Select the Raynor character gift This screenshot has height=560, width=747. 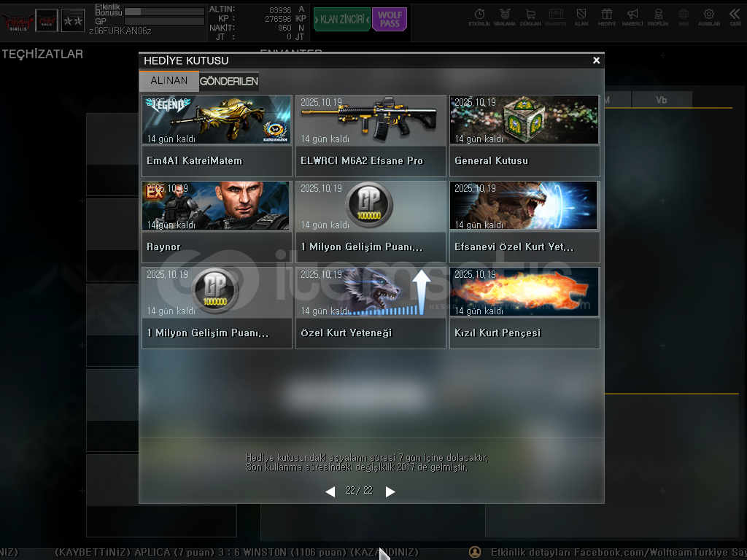point(217,222)
